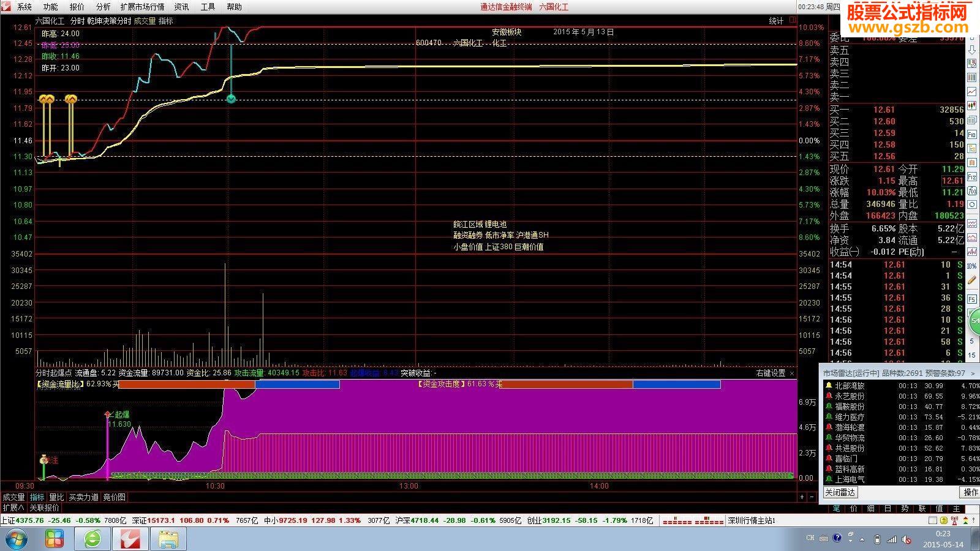
Task: Open the 系统 menu
Action: pyautogui.click(x=24, y=7)
